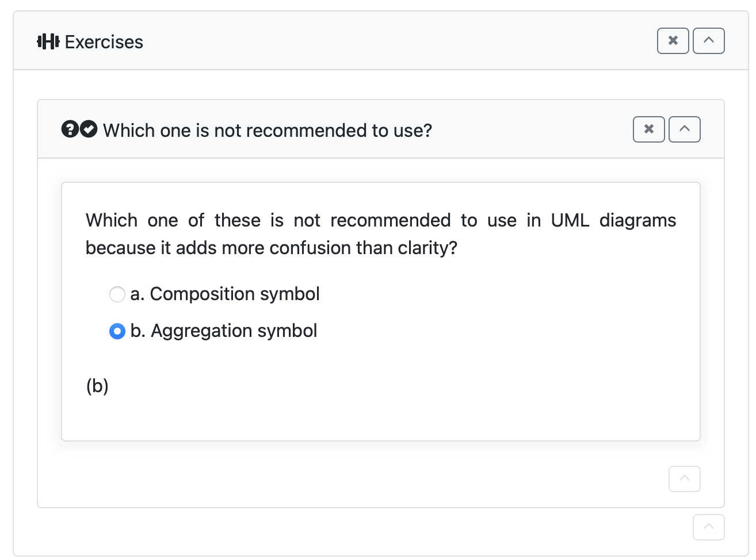Click the "Exercises" panel heading text
The width and height of the screenshot is (756, 560).
pos(104,42)
